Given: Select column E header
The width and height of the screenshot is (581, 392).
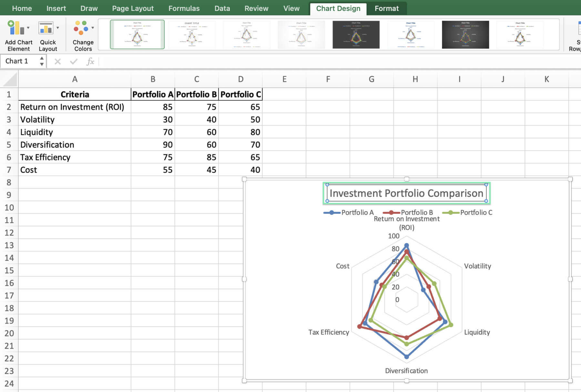Looking at the screenshot, I should click(284, 79).
